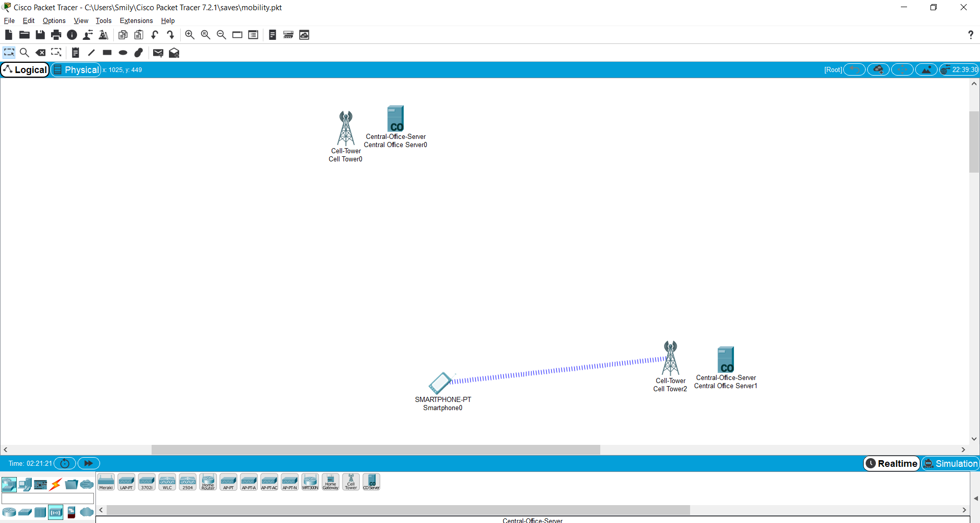Add a Simple PDU envelope

[x=158, y=53]
